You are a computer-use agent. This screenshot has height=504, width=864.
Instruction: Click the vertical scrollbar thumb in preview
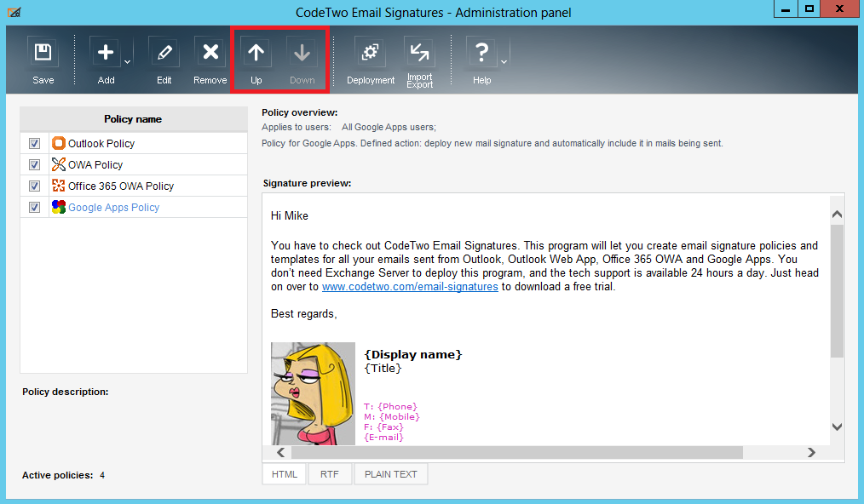[837, 291]
